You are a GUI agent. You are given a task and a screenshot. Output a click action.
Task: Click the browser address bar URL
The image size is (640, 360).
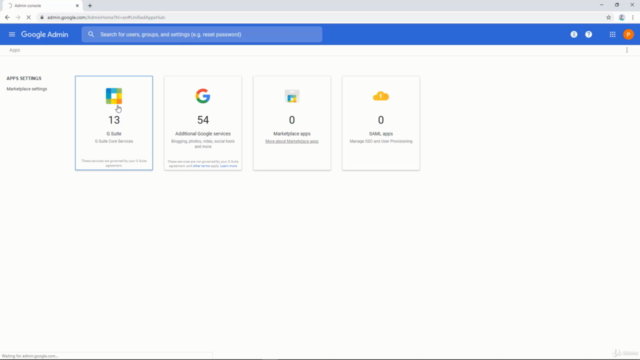(x=106, y=17)
